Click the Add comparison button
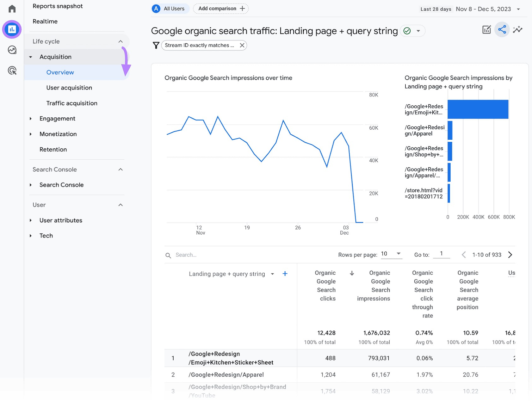This screenshot has width=532, height=401. [221, 9]
